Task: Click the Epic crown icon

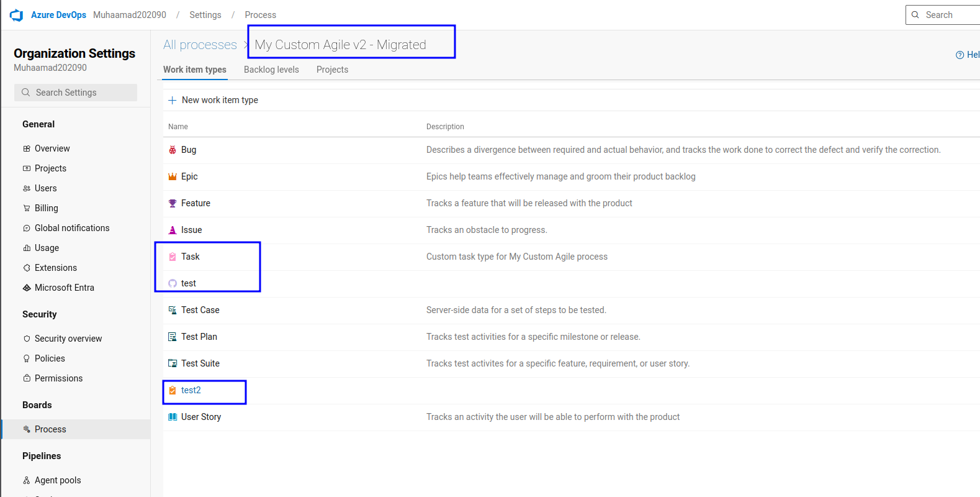Action: [x=173, y=176]
